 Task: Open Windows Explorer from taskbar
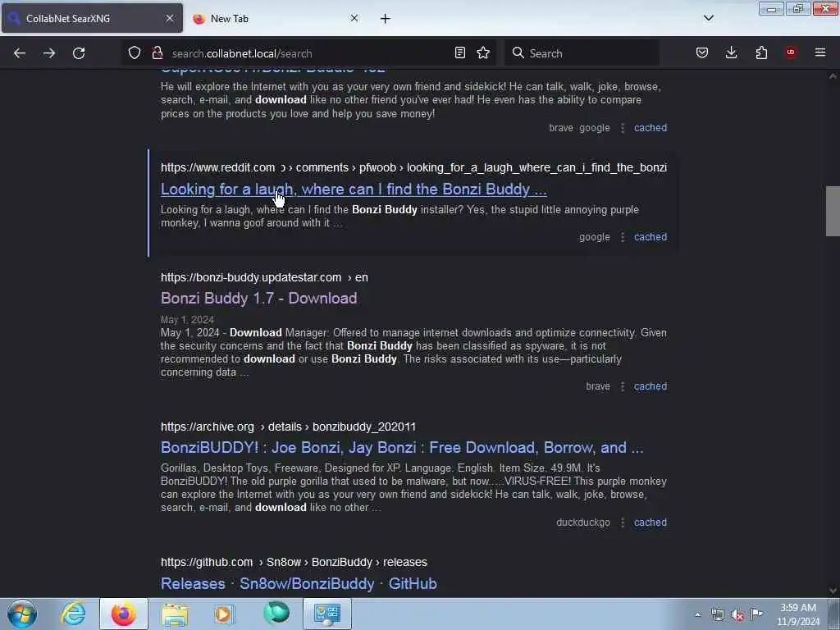[175, 614]
